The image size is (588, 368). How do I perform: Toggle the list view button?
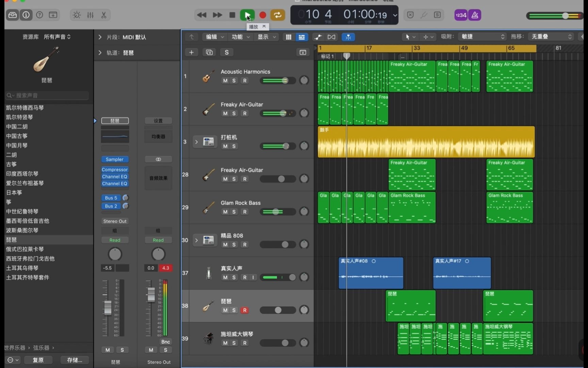[x=301, y=37]
